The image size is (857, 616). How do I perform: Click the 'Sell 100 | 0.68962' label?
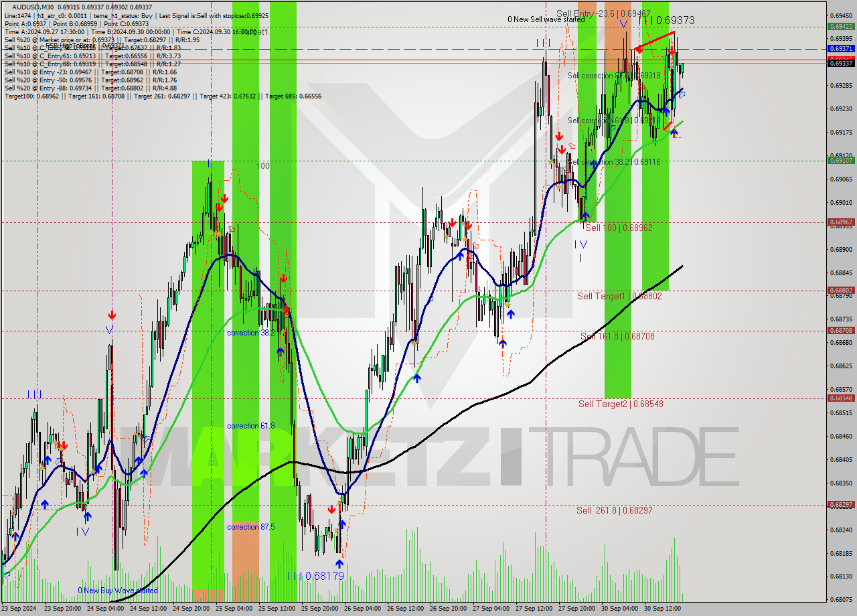tap(619, 228)
